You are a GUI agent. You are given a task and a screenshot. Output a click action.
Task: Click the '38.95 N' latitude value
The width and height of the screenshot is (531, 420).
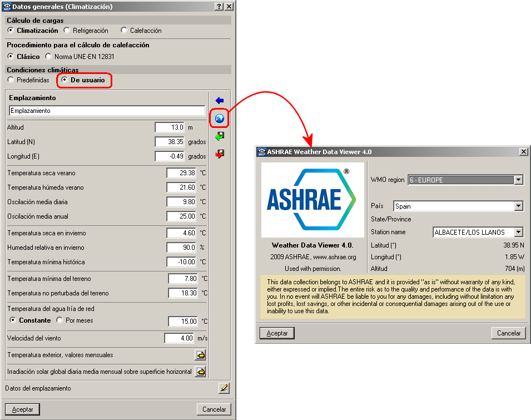coord(513,245)
